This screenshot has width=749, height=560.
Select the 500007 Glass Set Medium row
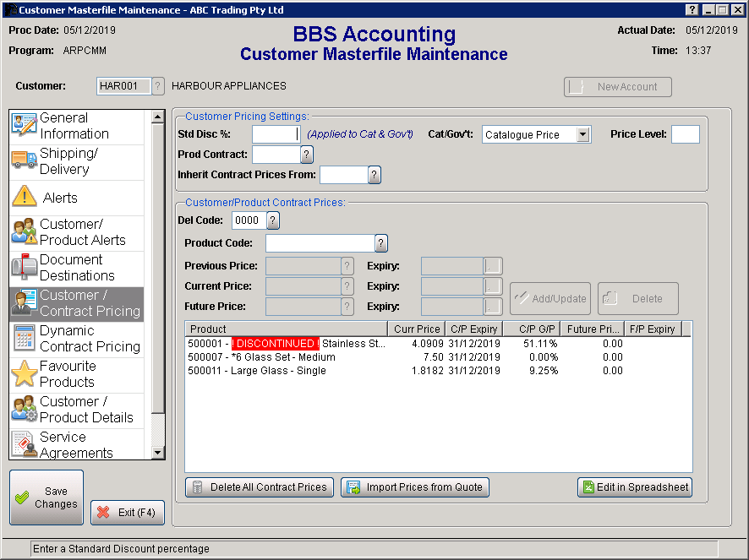pyautogui.click(x=262, y=357)
